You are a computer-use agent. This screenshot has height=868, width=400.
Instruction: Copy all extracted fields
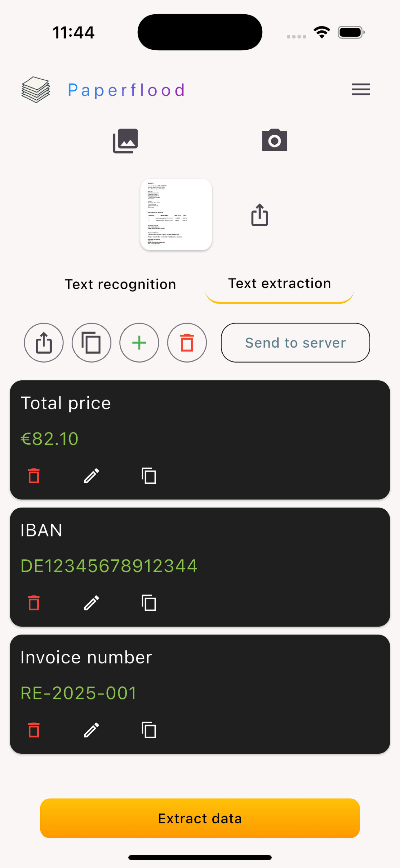click(91, 343)
